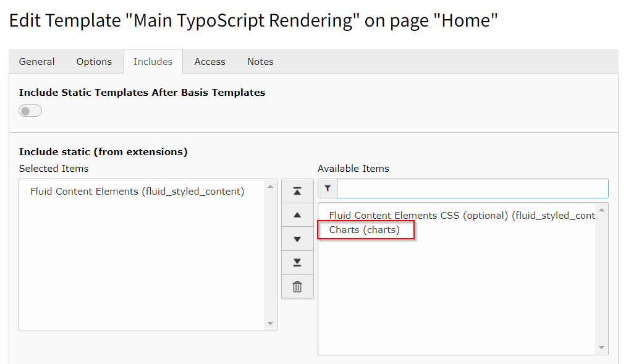Click inside the filter input field

pos(470,188)
